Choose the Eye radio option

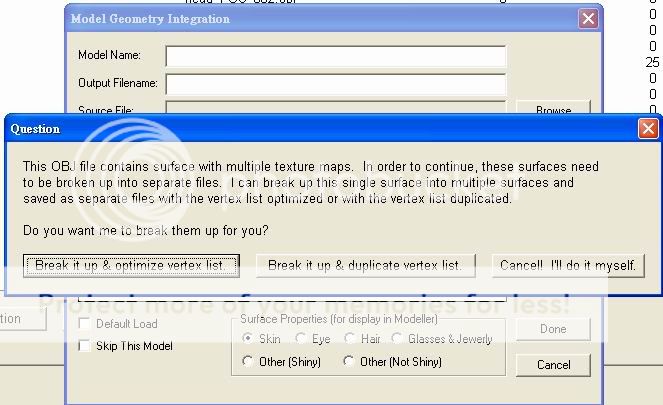click(300, 339)
